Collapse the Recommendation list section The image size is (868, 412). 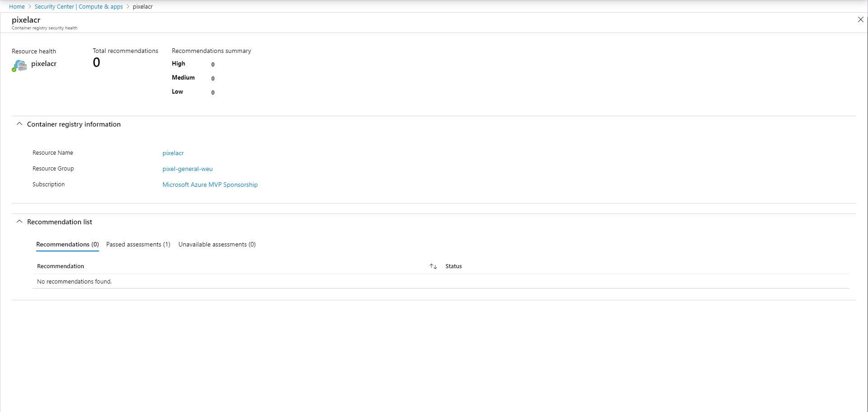(19, 222)
